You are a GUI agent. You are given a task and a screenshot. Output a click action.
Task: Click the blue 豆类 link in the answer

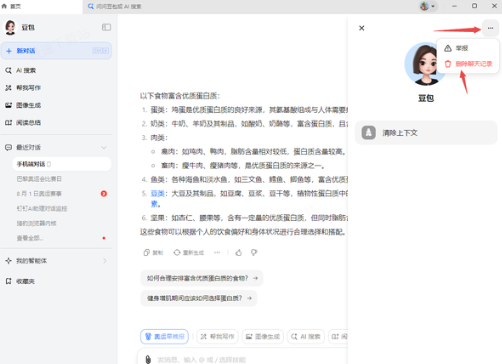click(x=158, y=194)
